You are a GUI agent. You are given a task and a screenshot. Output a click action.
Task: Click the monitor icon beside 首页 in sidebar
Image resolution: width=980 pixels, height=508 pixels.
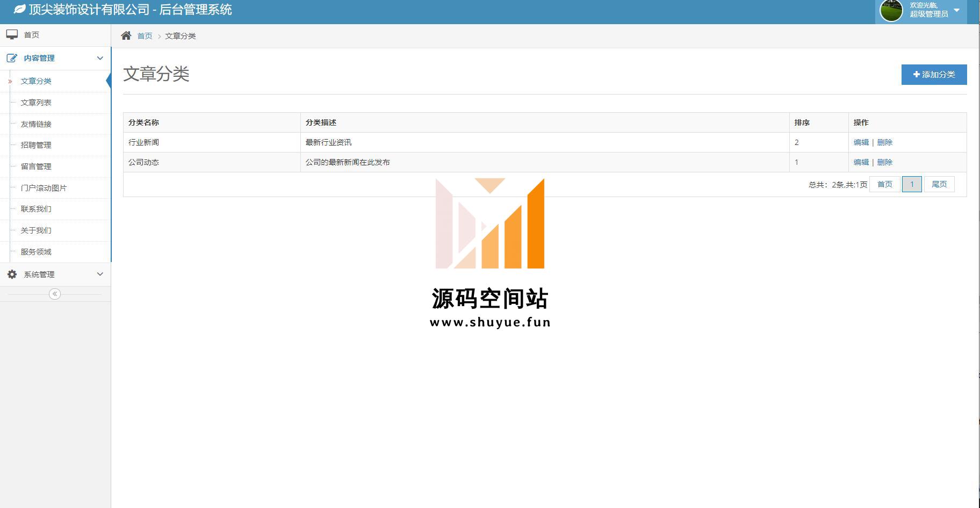(12, 35)
